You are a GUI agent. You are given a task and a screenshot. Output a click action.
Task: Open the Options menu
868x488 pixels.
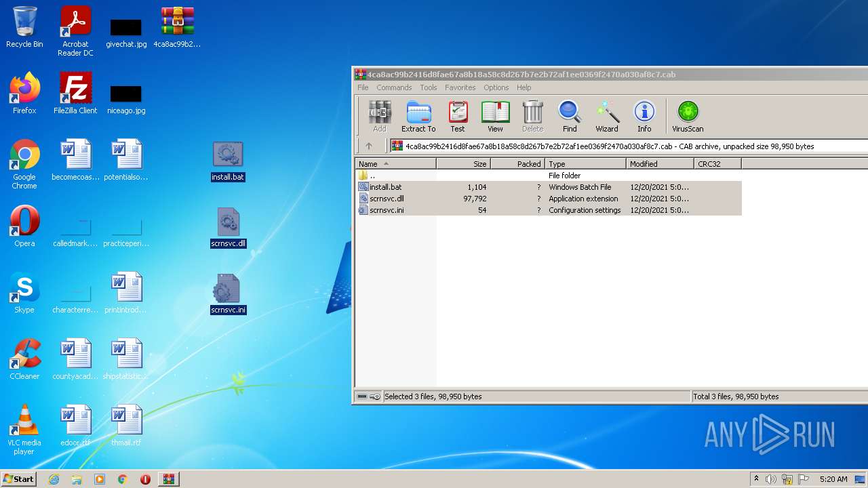pyautogui.click(x=496, y=87)
